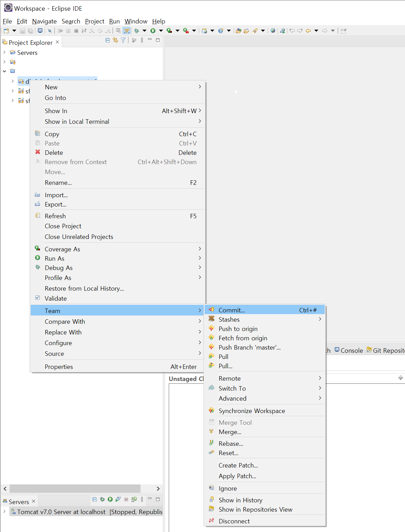The image size is (405, 532).
Task: Click the filter funnel icon in Project Explorer
Action: [123, 40]
